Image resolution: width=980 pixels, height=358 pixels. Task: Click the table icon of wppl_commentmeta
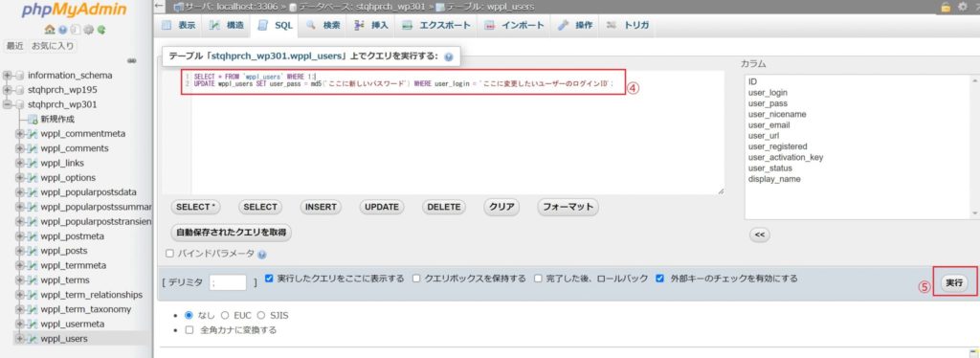click(x=32, y=134)
